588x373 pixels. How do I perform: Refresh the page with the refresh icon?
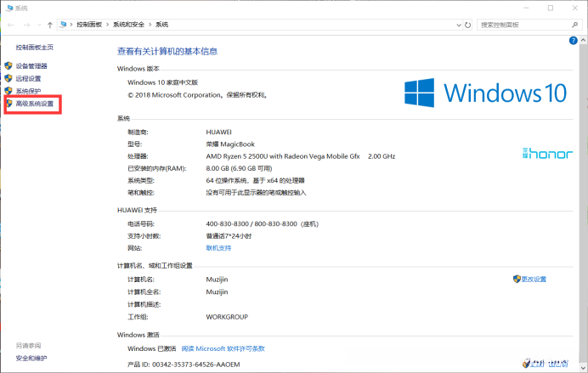[x=467, y=25]
